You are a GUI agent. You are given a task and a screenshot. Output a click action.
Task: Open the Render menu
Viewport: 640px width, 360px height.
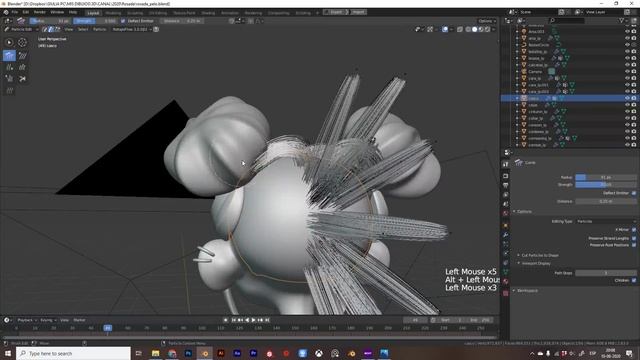tap(40, 12)
